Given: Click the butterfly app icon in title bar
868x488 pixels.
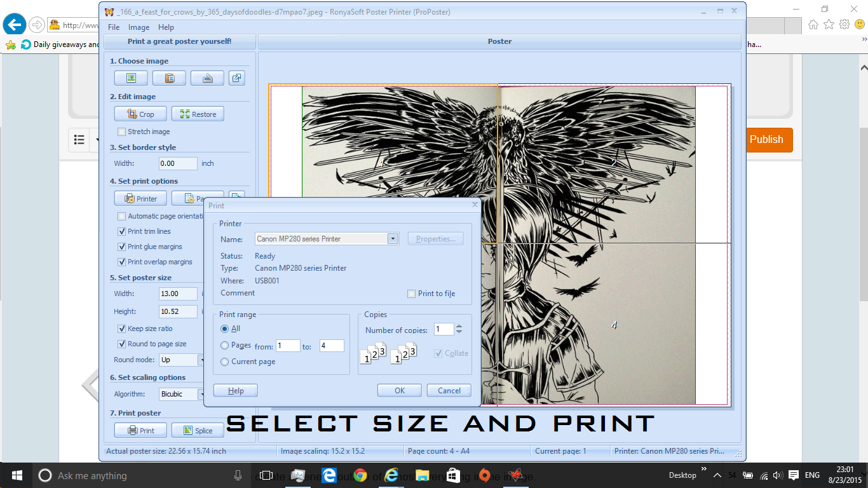Looking at the screenshot, I should tap(109, 11).
